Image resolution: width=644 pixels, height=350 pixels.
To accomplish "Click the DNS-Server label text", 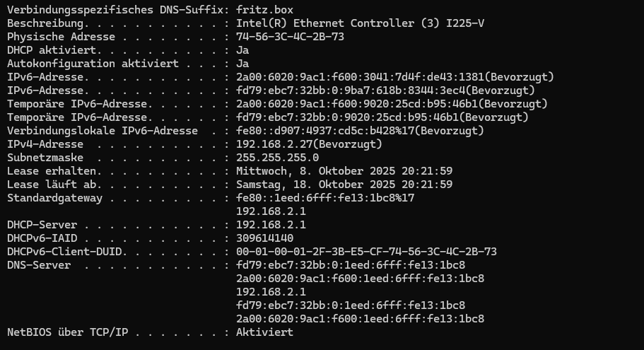I will tap(39, 265).
